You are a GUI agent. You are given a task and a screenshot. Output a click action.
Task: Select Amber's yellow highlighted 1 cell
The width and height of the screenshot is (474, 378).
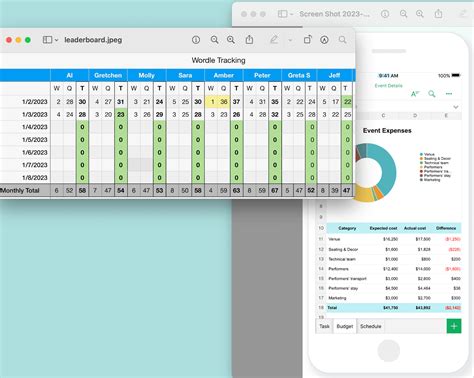212,102
